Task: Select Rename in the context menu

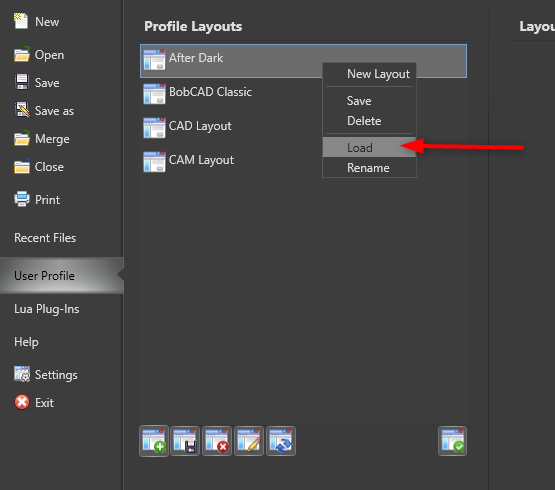Action: 369,167
